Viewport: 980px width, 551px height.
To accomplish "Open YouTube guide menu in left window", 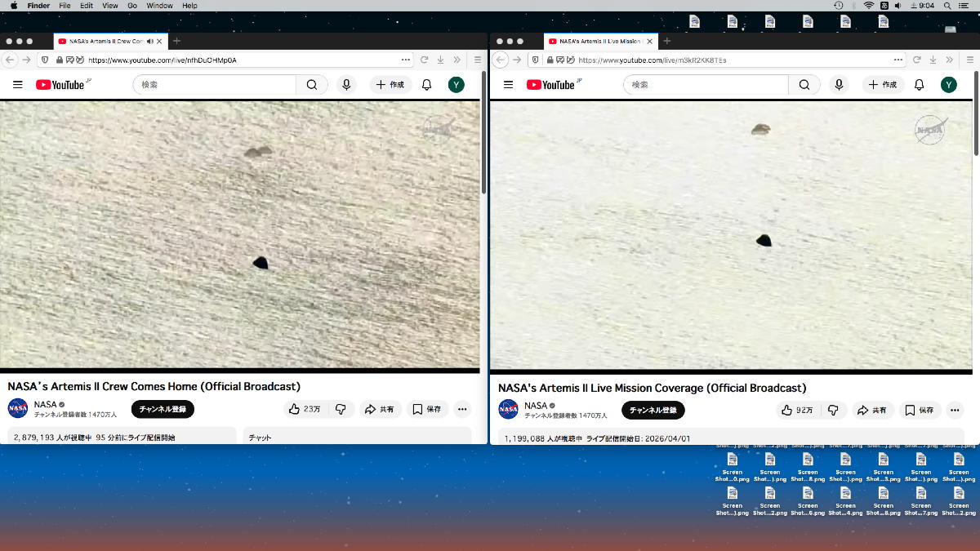I will click(x=18, y=85).
